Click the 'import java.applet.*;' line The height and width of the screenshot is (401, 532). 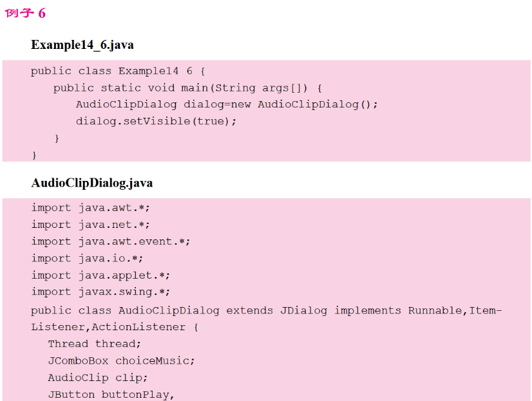coord(100,275)
